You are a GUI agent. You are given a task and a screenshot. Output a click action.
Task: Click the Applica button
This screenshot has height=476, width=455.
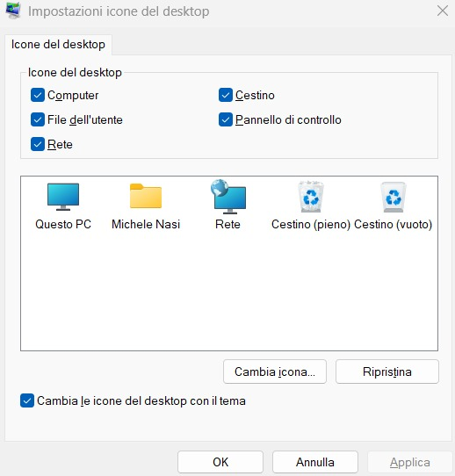(410, 462)
